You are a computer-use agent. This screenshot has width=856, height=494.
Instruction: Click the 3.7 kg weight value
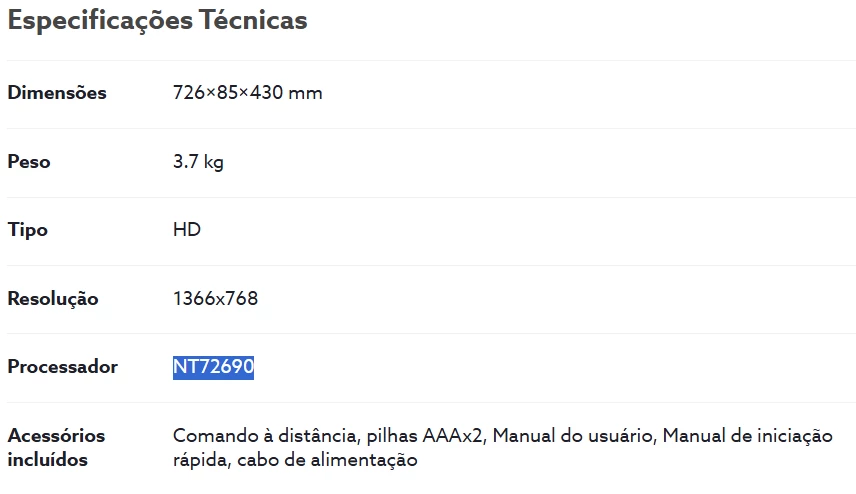click(x=198, y=162)
